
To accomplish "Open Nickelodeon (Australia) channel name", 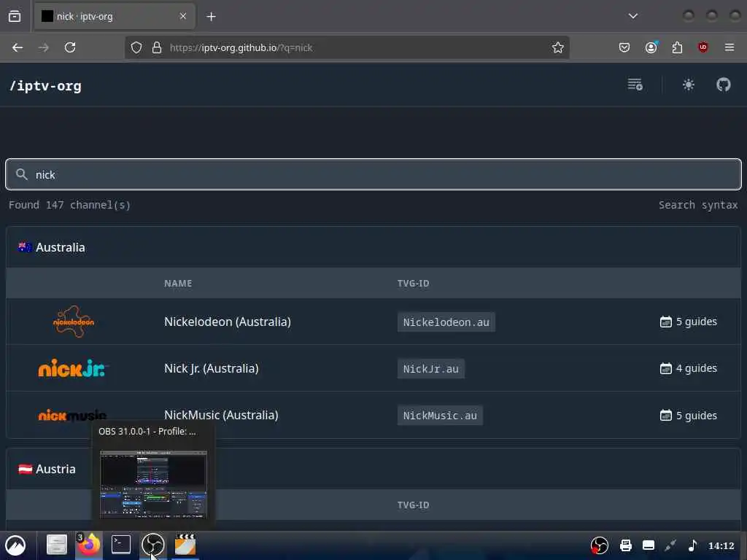I will coord(228,322).
